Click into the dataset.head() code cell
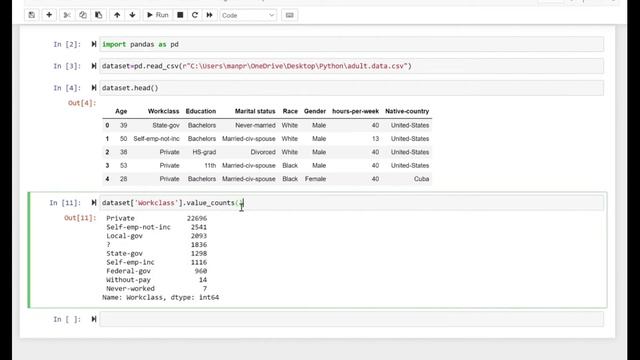The image size is (640, 360). pyautogui.click(x=351, y=88)
